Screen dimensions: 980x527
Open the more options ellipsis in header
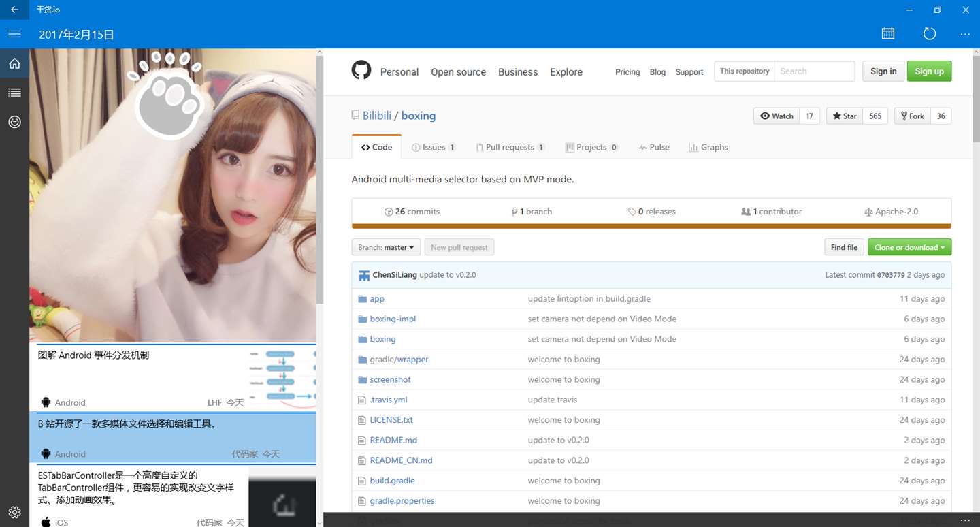point(965,34)
